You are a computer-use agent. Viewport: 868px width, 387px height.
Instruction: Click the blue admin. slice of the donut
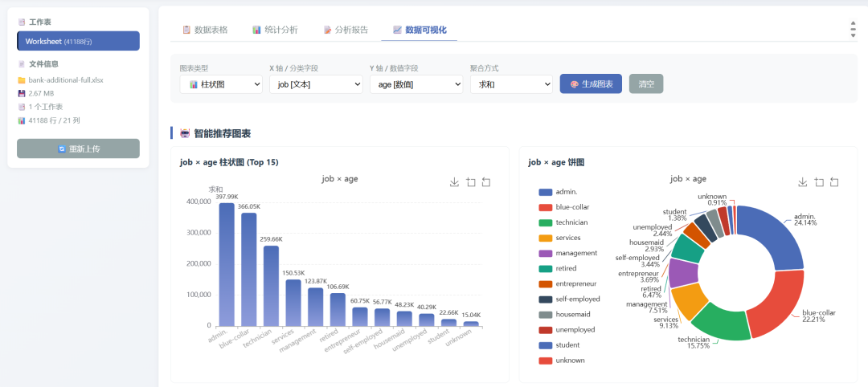pyautogui.click(x=778, y=235)
